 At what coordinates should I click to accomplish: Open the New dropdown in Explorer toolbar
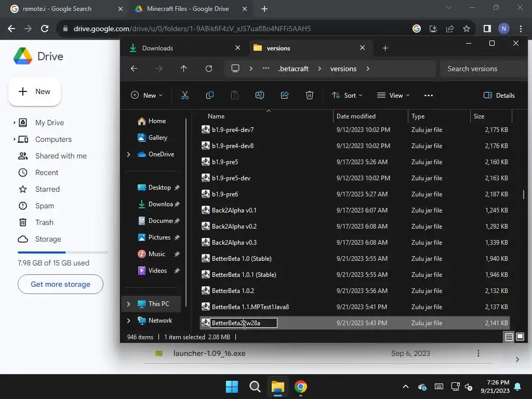tap(147, 96)
